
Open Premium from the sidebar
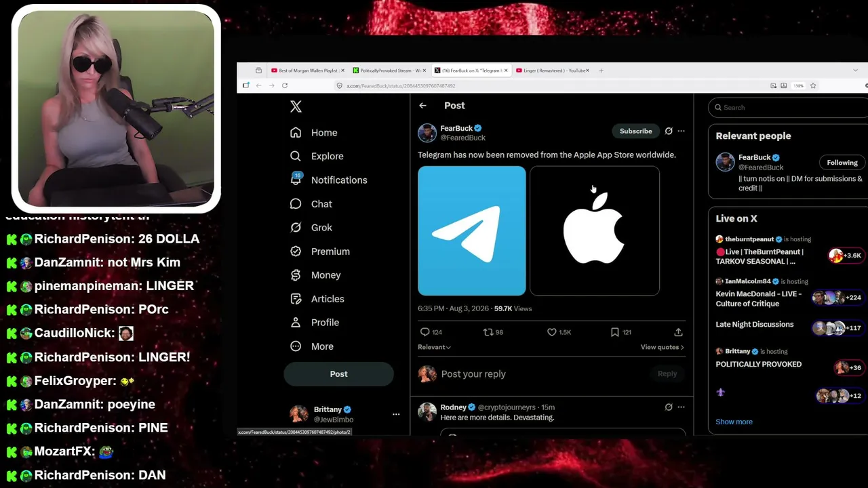(x=320, y=251)
